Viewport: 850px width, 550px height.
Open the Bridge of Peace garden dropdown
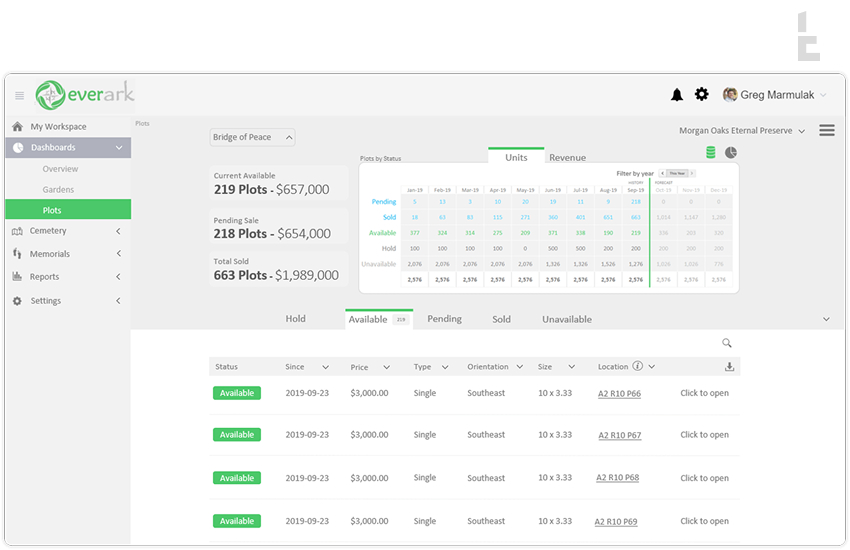(252, 138)
